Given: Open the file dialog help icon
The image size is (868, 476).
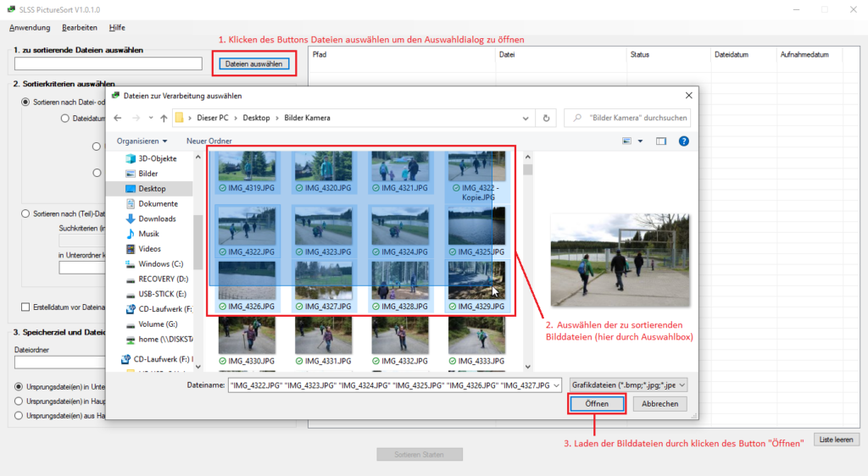Looking at the screenshot, I should pos(684,141).
